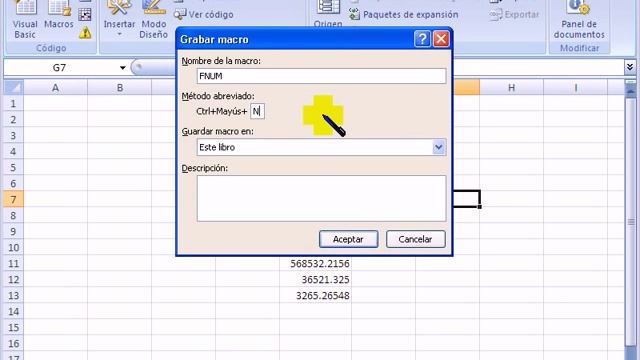The image size is (640, 360).
Task: Click the Exportar XML button
Action: pyautogui.click(x=514, y=15)
